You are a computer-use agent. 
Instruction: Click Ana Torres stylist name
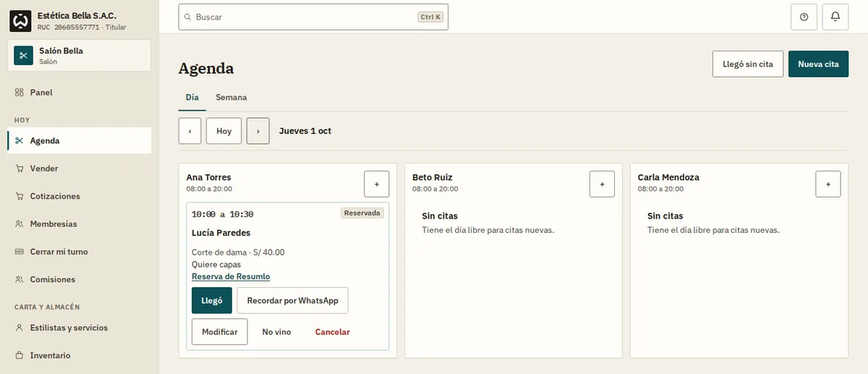tap(208, 177)
